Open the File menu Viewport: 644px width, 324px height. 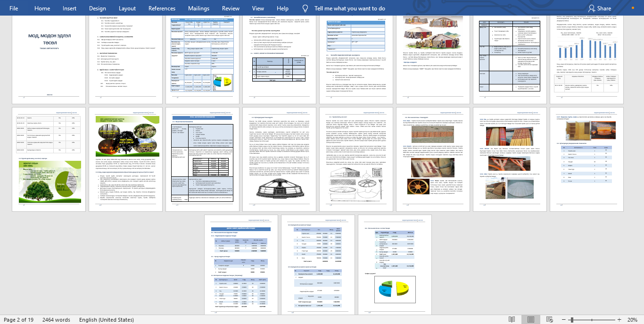point(14,8)
